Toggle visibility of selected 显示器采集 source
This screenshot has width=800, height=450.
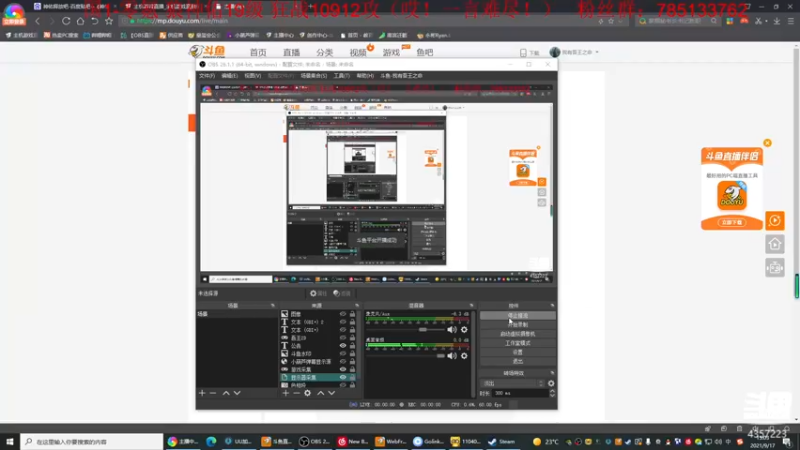point(343,377)
